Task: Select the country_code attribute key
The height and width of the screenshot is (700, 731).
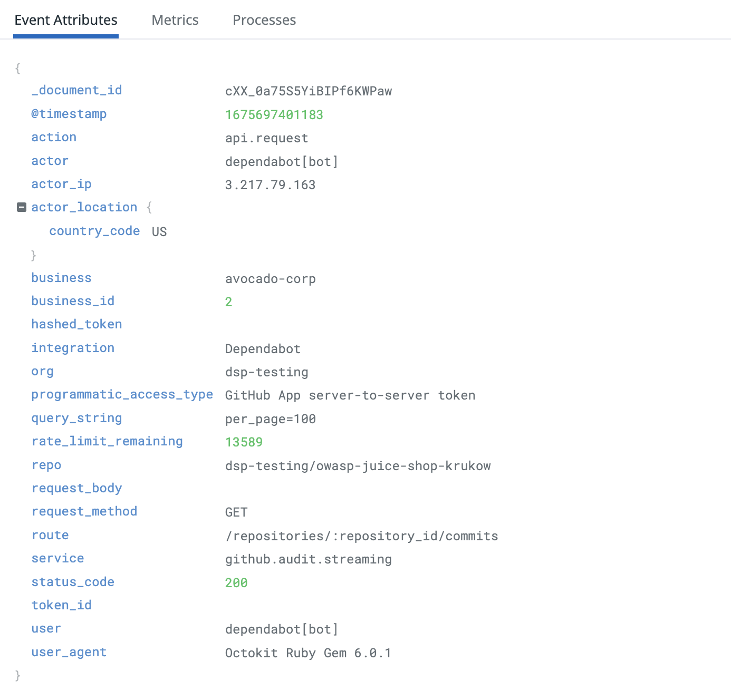Action: 94,231
